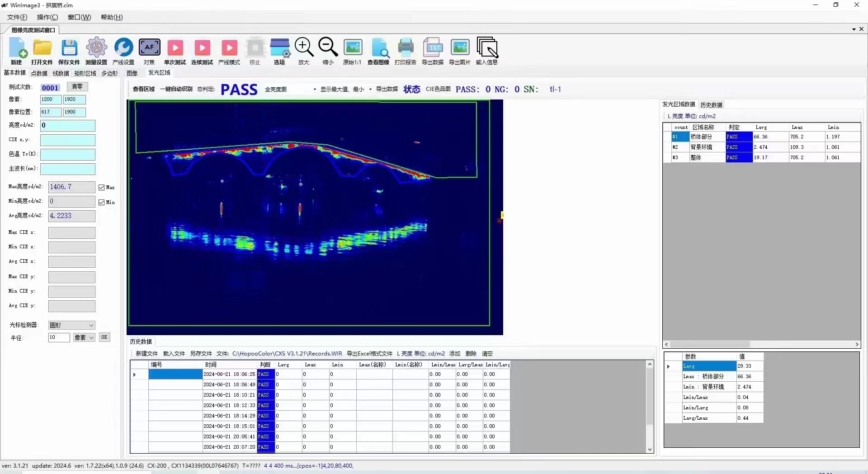The height and width of the screenshot is (474, 868).
Task: Click the 清零 reset counter button
Action: coord(77,87)
